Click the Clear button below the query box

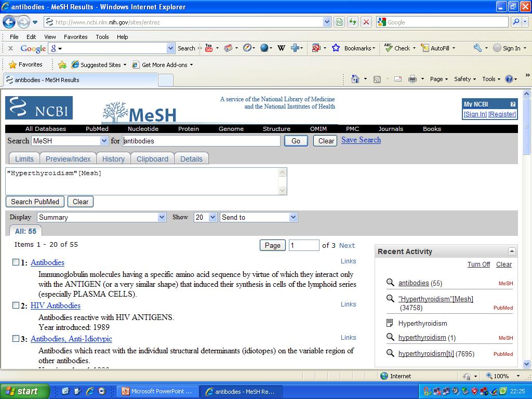tap(81, 202)
